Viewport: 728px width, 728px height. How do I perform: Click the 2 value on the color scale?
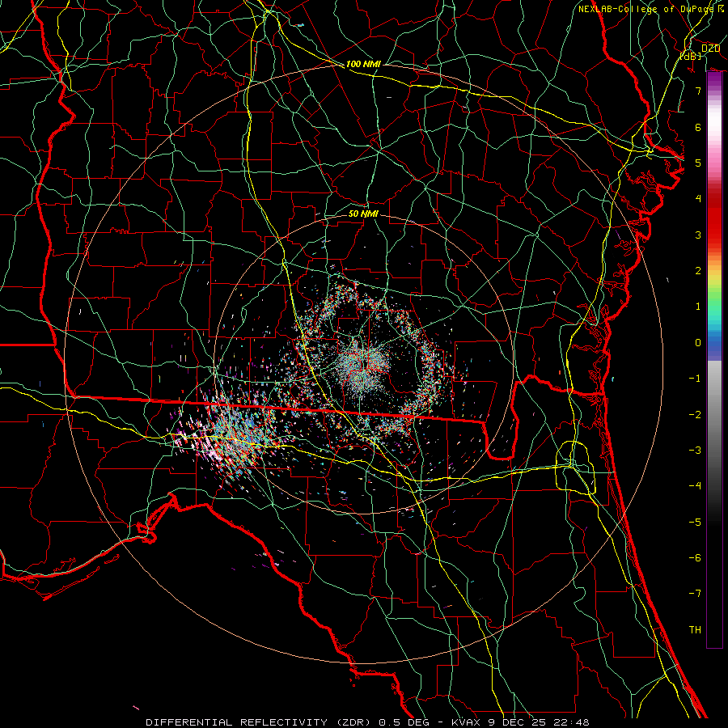(698, 271)
